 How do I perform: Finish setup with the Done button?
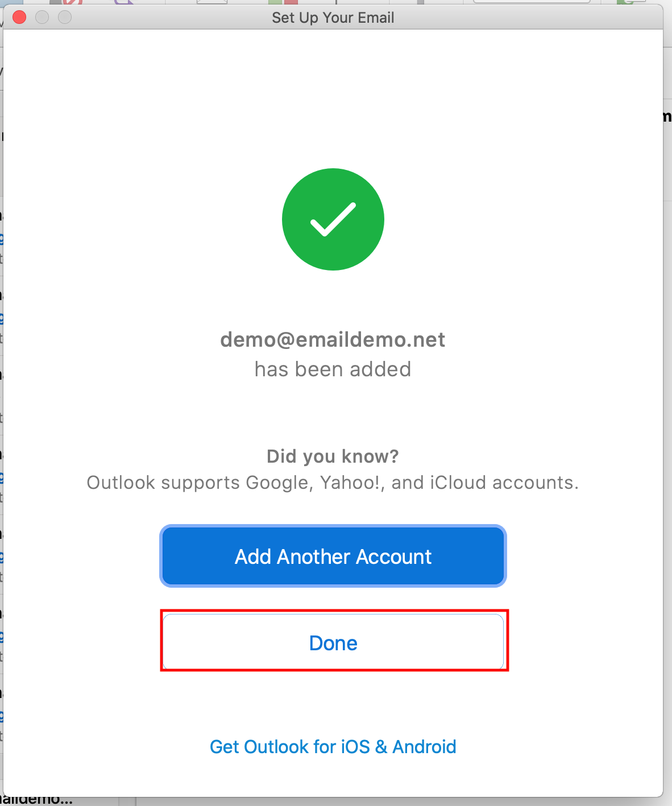[x=333, y=642]
